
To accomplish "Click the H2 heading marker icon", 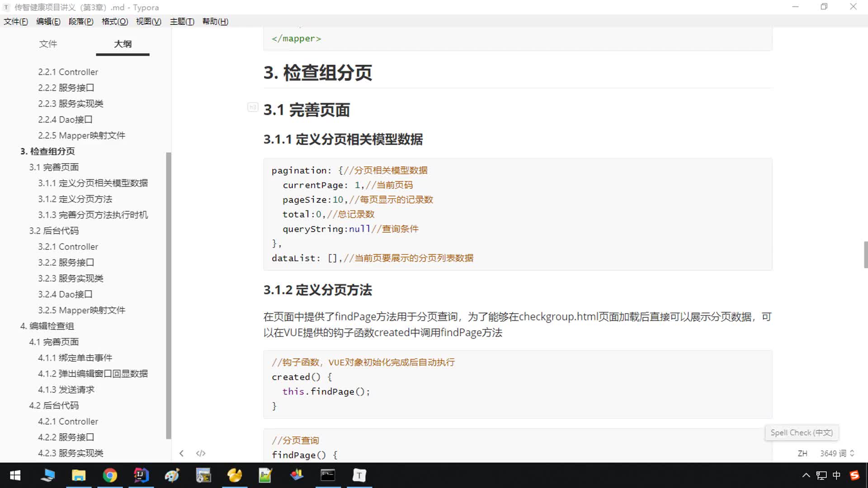I will pyautogui.click(x=253, y=107).
